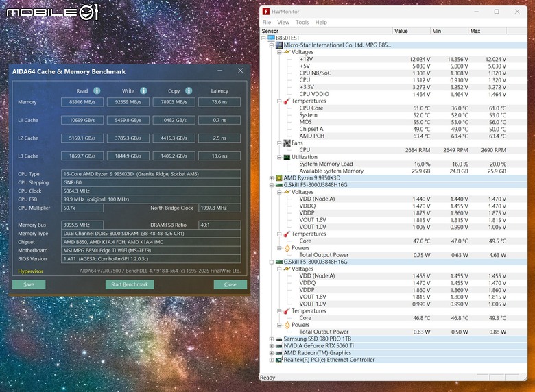Collapse the B850TEST root node
Viewport: 535px width, 392px height.
coord(264,38)
